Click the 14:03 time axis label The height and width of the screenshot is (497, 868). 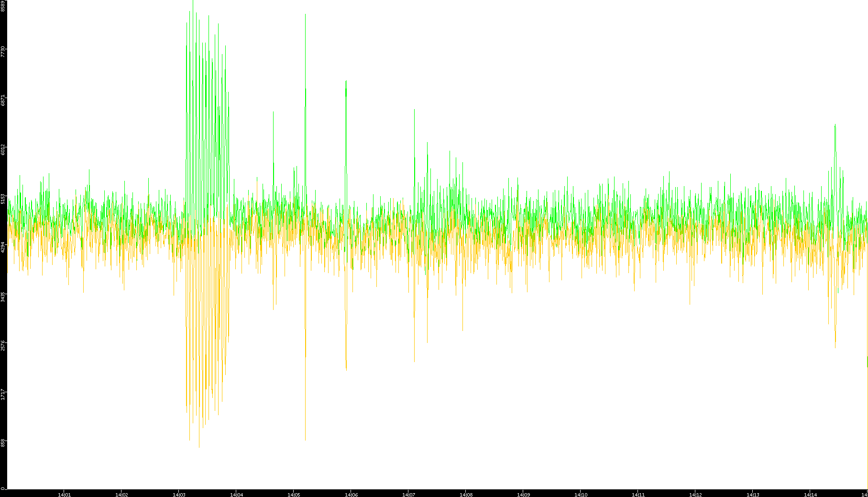pos(179,495)
